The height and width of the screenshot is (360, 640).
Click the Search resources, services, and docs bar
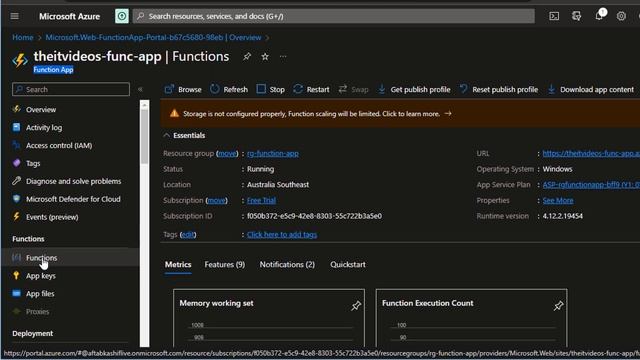point(333,16)
